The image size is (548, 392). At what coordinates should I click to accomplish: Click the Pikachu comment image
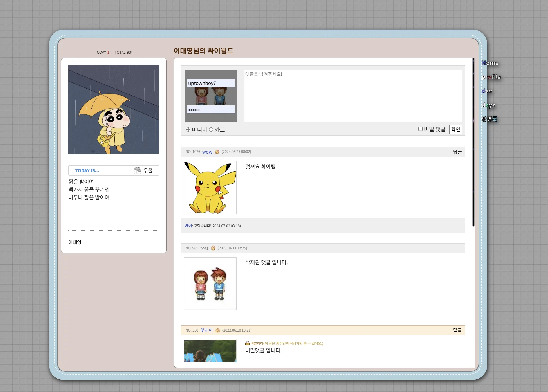pyautogui.click(x=210, y=188)
